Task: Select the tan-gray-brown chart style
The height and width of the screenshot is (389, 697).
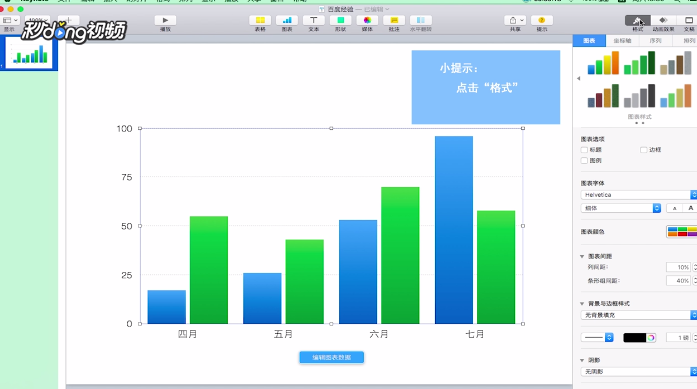Action: [676, 63]
